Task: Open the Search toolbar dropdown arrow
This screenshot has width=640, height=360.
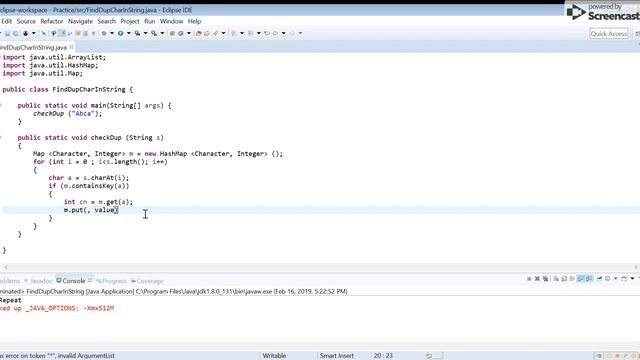Action: (x=223, y=33)
